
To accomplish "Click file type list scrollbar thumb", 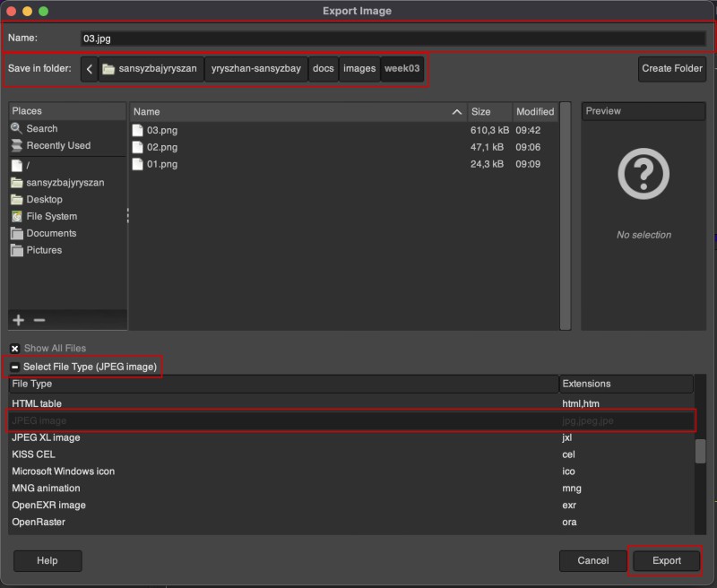I will click(x=700, y=451).
